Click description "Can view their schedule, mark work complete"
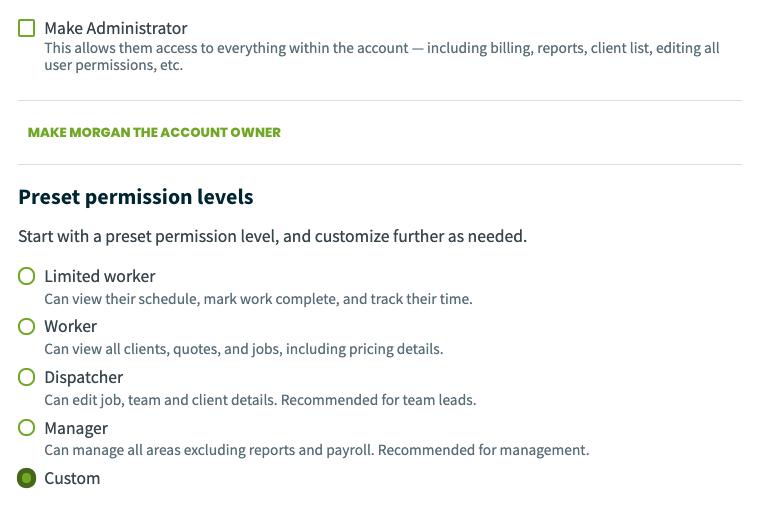The height and width of the screenshot is (508, 760). click(258, 299)
